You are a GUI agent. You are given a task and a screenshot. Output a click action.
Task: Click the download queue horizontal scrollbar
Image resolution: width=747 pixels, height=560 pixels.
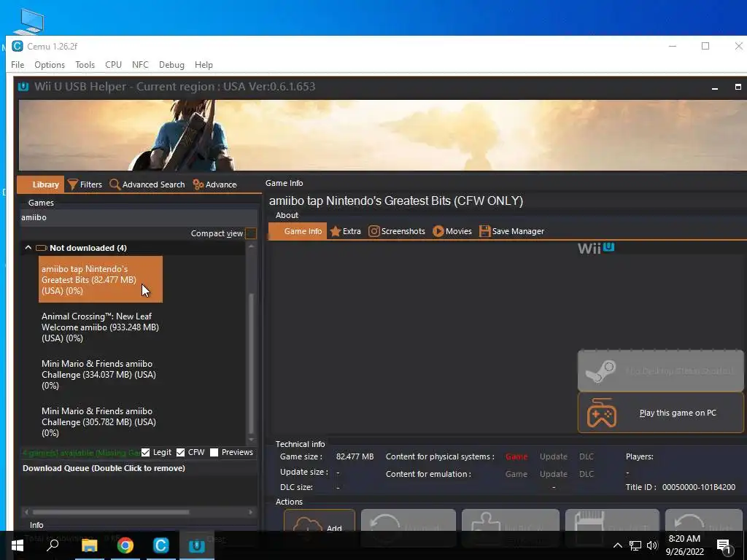111,513
